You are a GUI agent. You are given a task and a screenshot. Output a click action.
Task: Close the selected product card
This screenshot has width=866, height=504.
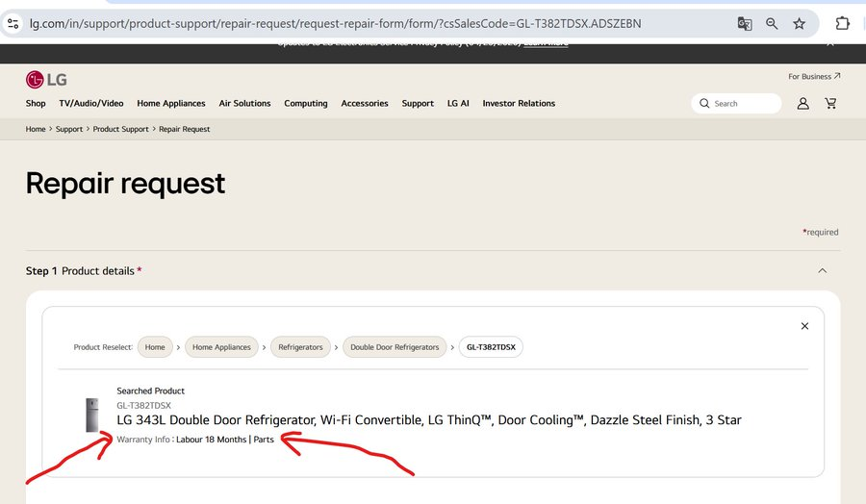[x=804, y=326]
